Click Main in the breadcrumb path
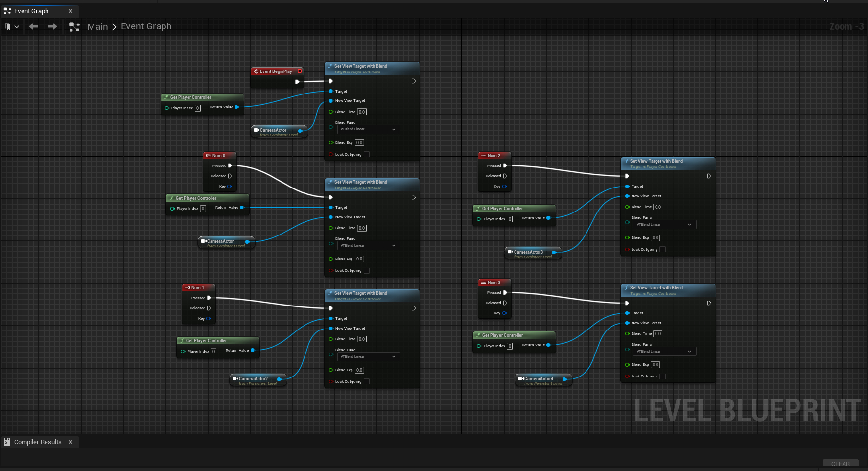This screenshot has height=471, width=868. coord(97,26)
